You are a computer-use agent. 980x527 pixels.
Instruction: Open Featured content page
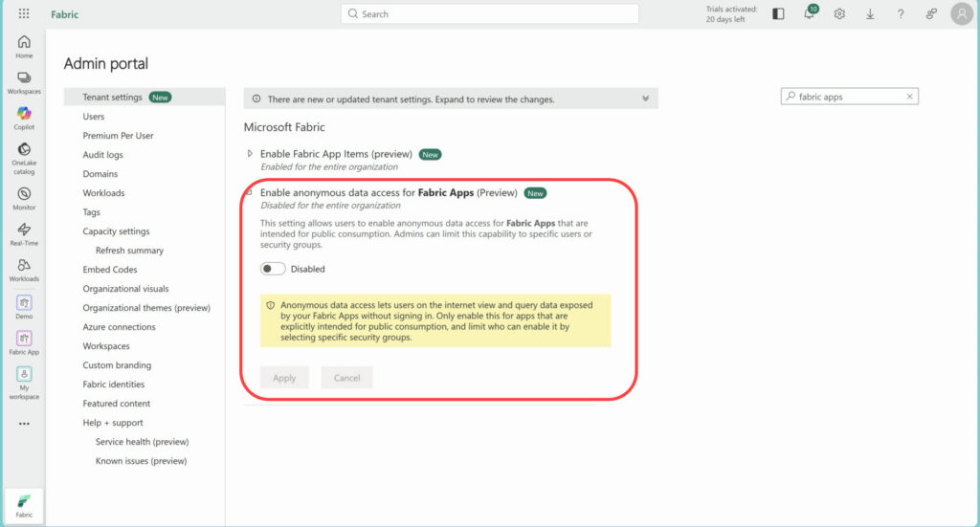tap(116, 404)
